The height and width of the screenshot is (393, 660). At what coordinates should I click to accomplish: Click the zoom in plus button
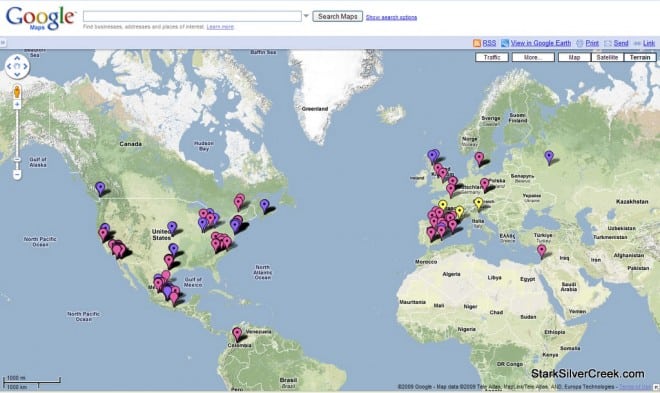coord(17,104)
